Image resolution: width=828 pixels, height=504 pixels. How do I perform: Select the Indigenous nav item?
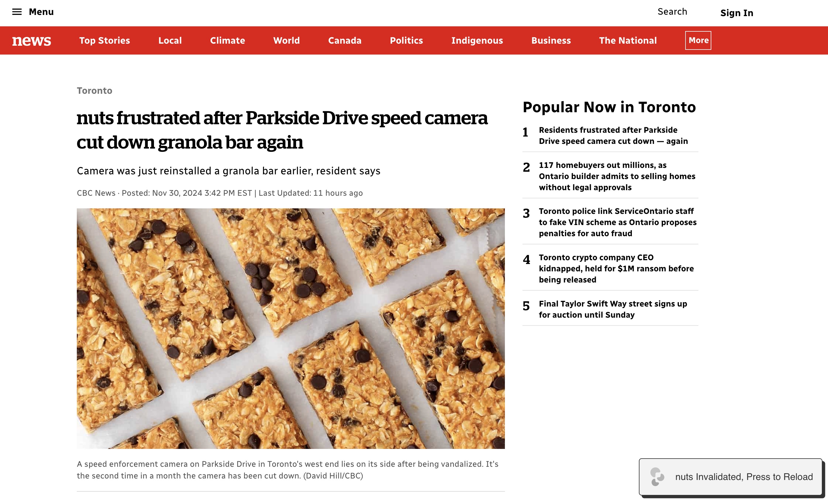477,41
